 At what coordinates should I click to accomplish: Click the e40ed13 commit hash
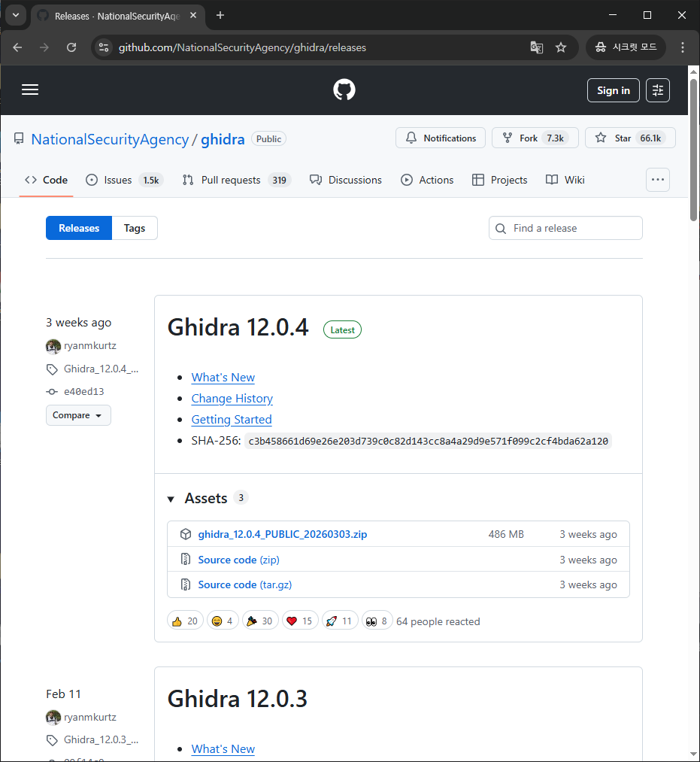(x=83, y=392)
